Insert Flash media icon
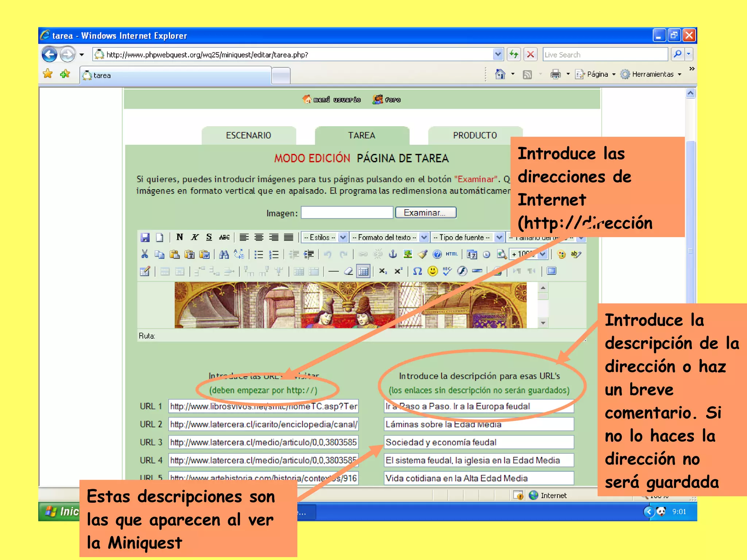This screenshot has height=560, width=747. coord(462,271)
